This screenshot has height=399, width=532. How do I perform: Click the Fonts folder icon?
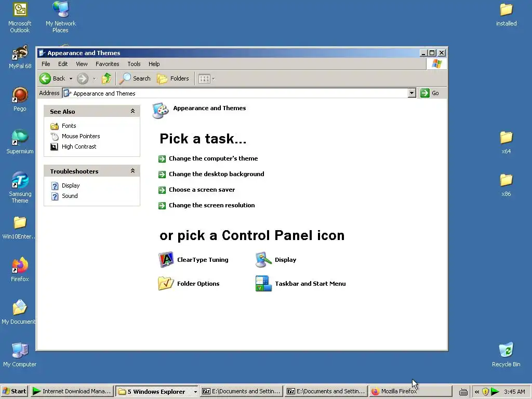click(x=54, y=126)
